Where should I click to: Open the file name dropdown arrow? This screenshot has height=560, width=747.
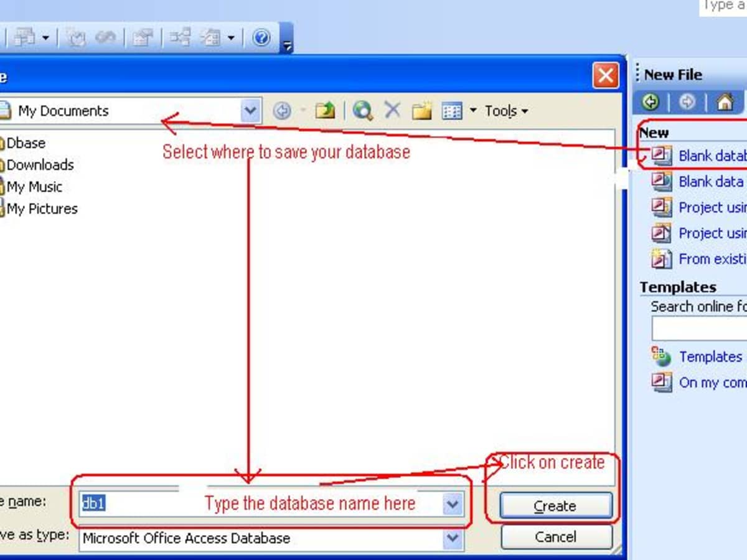pos(452,505)
